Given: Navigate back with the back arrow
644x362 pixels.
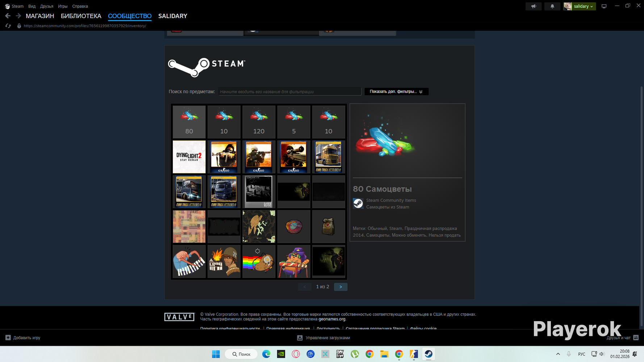Looking at the screenshot, I should point(8,16).
